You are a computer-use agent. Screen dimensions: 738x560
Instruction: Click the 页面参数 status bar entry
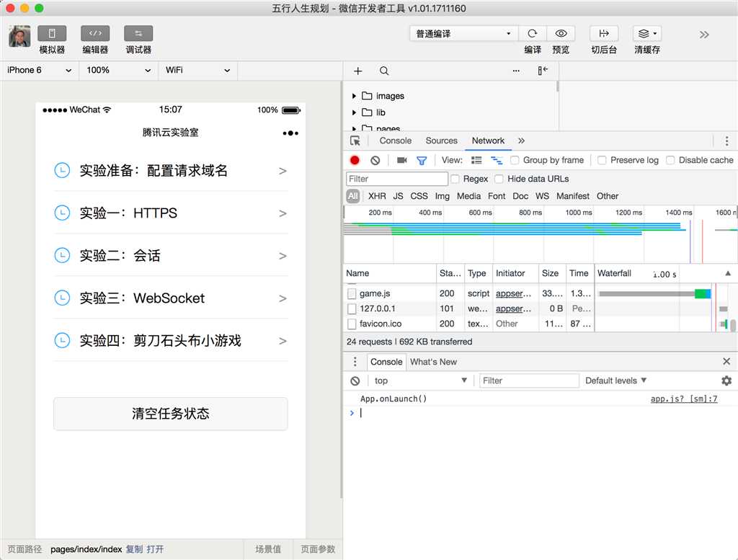click(318, 549)
